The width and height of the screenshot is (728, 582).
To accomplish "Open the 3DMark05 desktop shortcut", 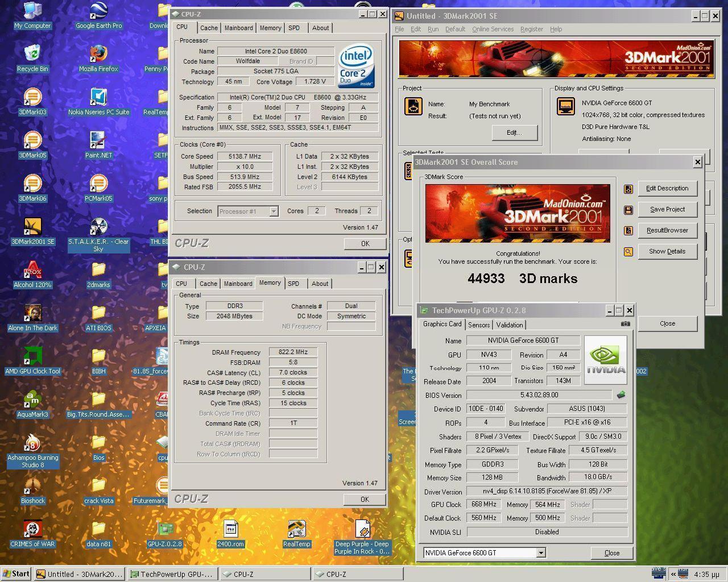I will tap(32, 145).
